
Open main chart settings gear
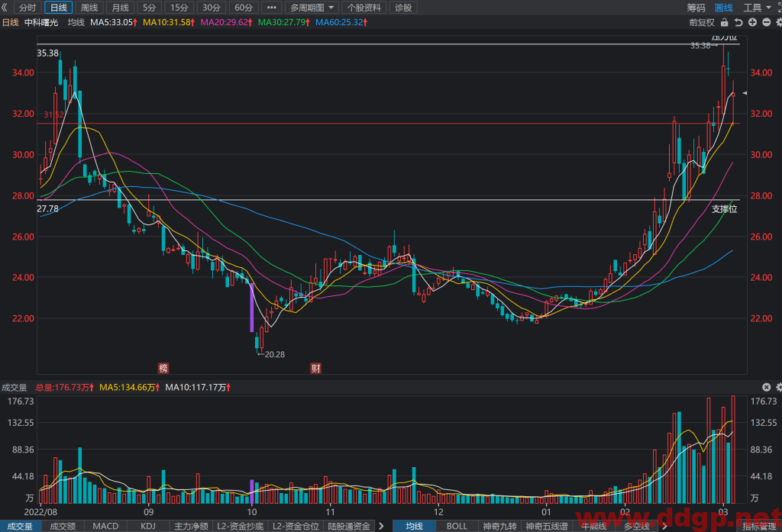coord(778,22)
